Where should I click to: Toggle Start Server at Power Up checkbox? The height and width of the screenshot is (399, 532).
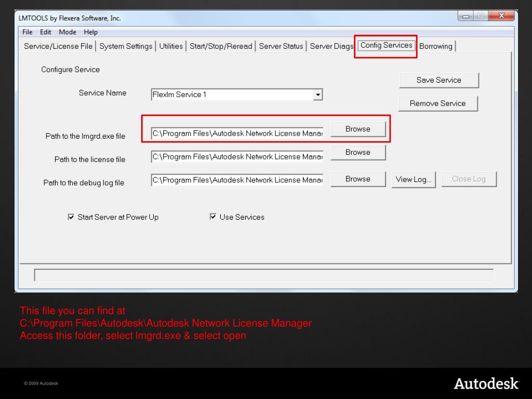coord(71,217)
